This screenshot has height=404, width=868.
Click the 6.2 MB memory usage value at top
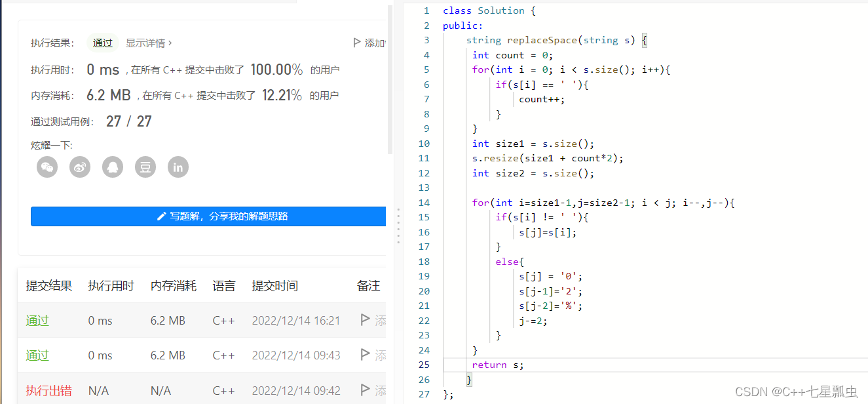tap(109, 95)
